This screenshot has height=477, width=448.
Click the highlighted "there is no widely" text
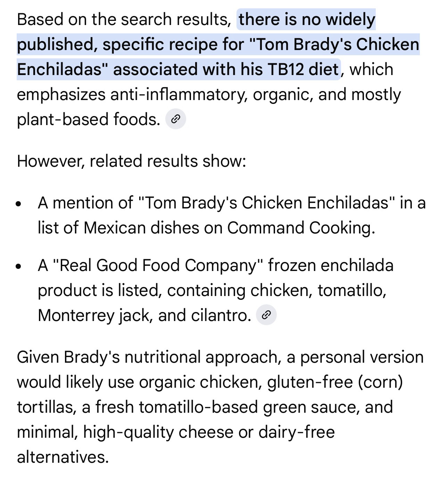(307, 19)
